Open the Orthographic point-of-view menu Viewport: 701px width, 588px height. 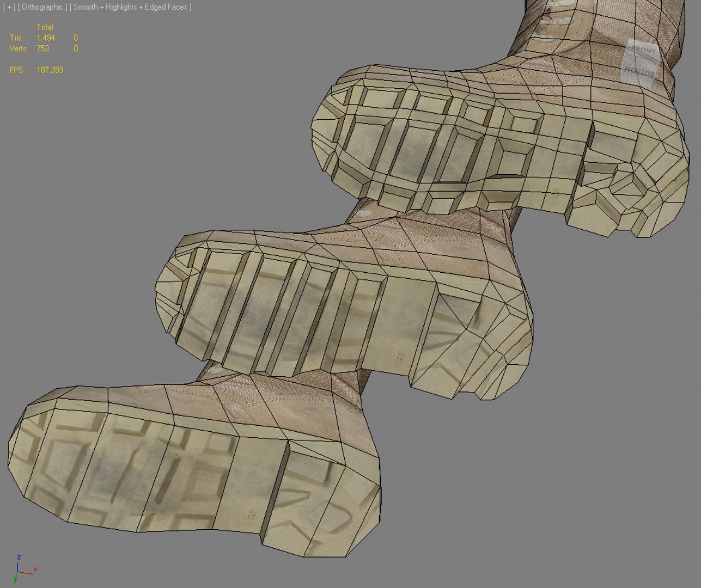pyautogui.click(x=42, y=7)
